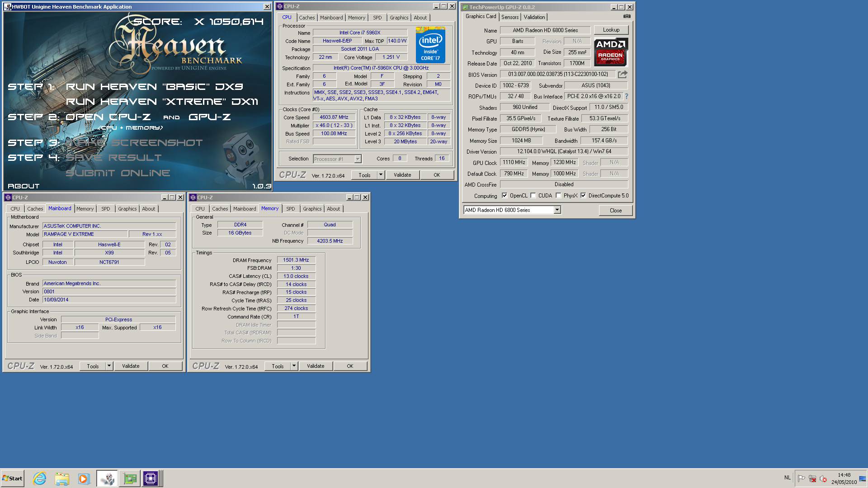Click the NL language indicator
Viewport: 868px width, 488px height.
tap(788, 478)
